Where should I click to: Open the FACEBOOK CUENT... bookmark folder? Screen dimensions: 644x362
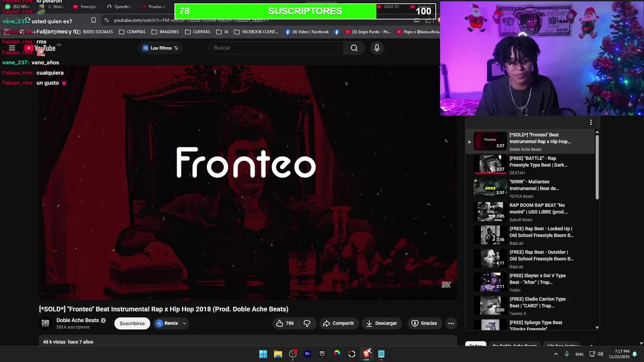pyautogui.click(x=256, y=32)
